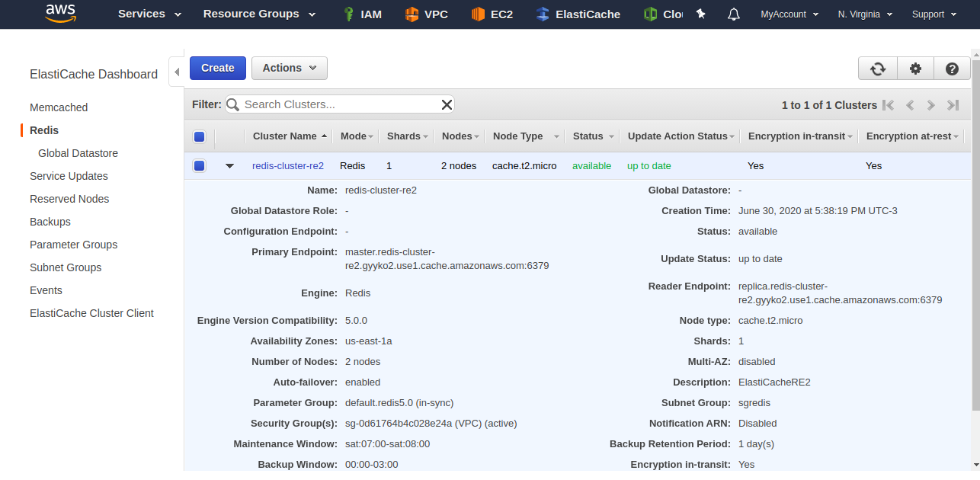Image resolution: width=980 pixels, height=480 pixels.
Task: Open the redis-cluster-re2 cluster link
Action: tap(288, 165)
